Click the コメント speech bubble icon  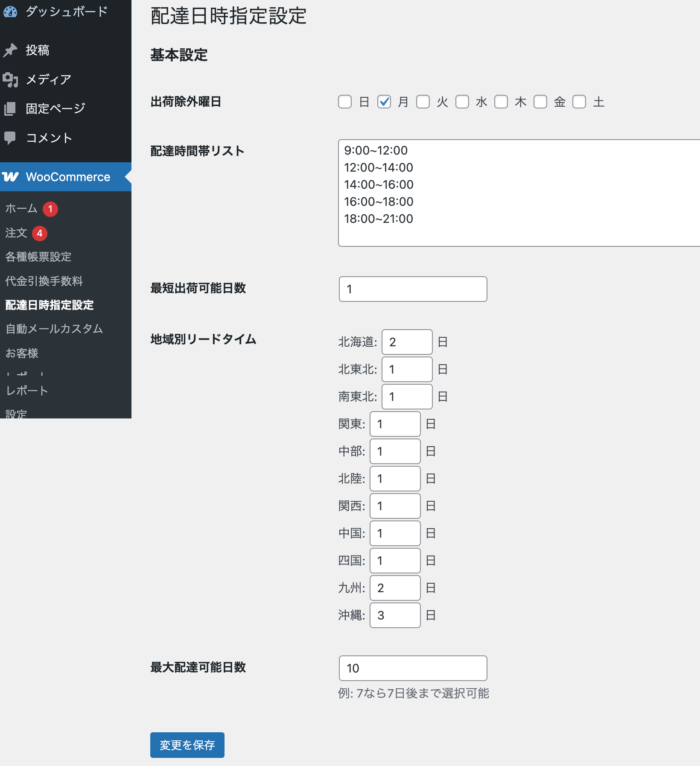pyautogui.click(x=10, y=137)
